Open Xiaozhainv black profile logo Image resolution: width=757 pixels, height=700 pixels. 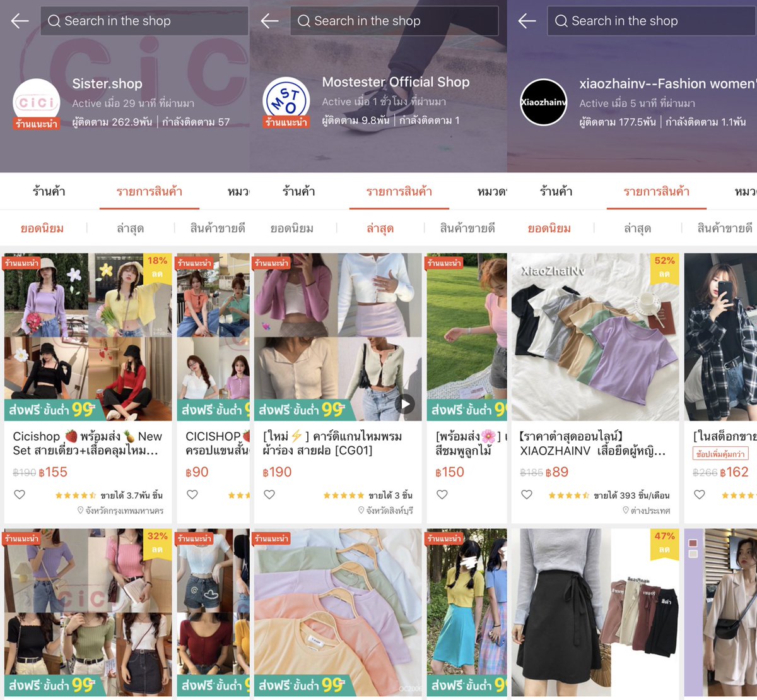543,102
